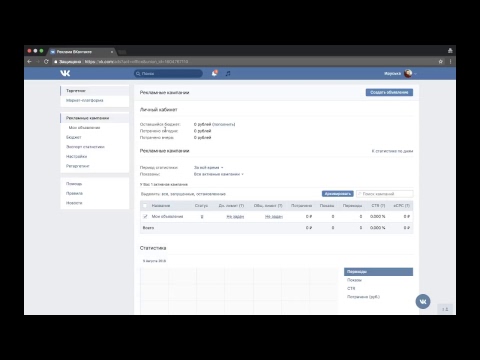Open the Помощь link in the sidebar
This screenshot has height=360, width=480.
tap(74, 184)
